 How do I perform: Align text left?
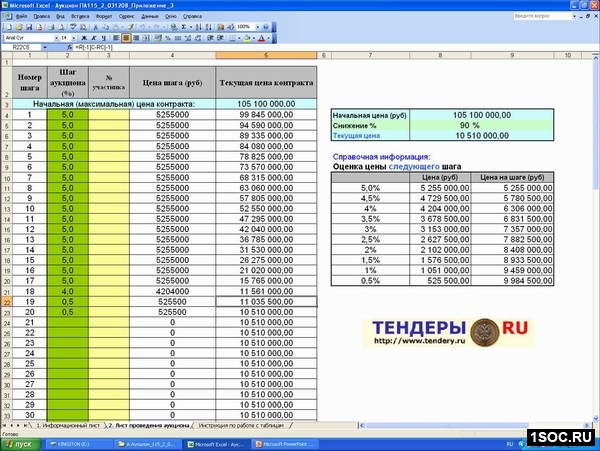tap(116, 38)
